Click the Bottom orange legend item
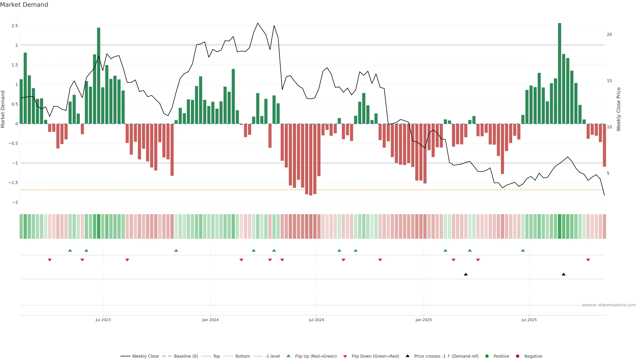This screenshot has width=644, height=362. (242, 356)
